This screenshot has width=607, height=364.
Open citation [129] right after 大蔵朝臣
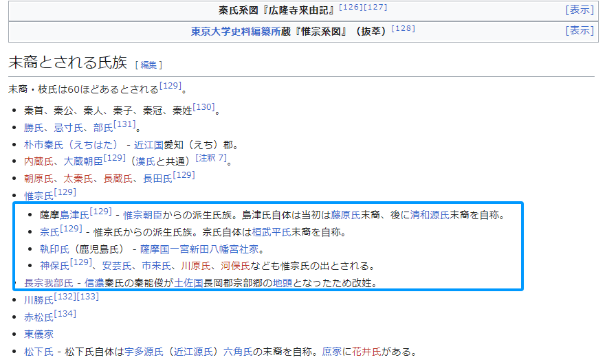(x=115, y=158)
